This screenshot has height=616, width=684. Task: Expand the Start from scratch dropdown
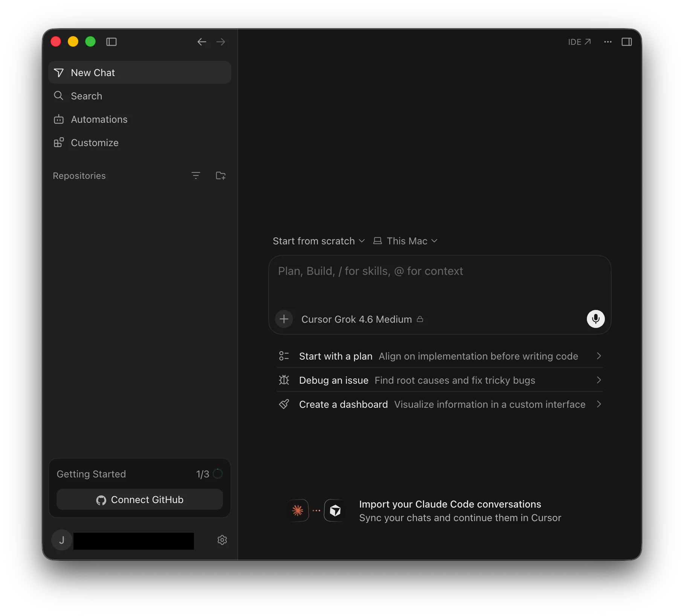coord(319,241)
